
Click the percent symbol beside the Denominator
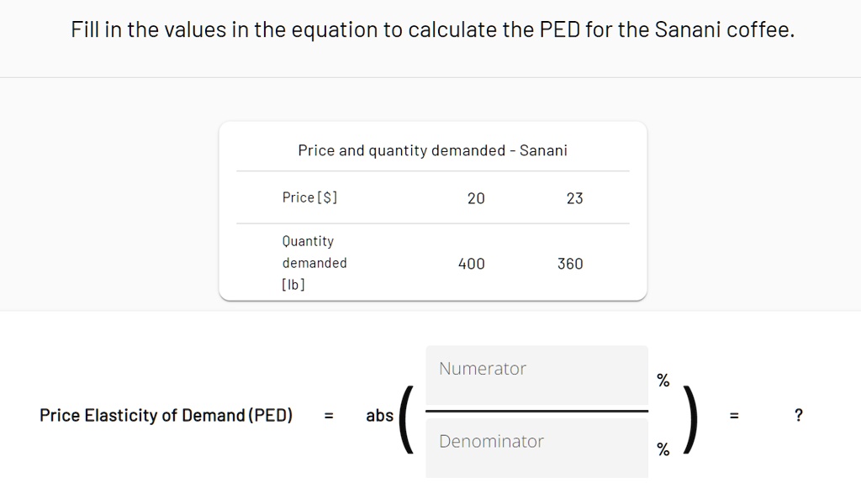tap(663, 451)
